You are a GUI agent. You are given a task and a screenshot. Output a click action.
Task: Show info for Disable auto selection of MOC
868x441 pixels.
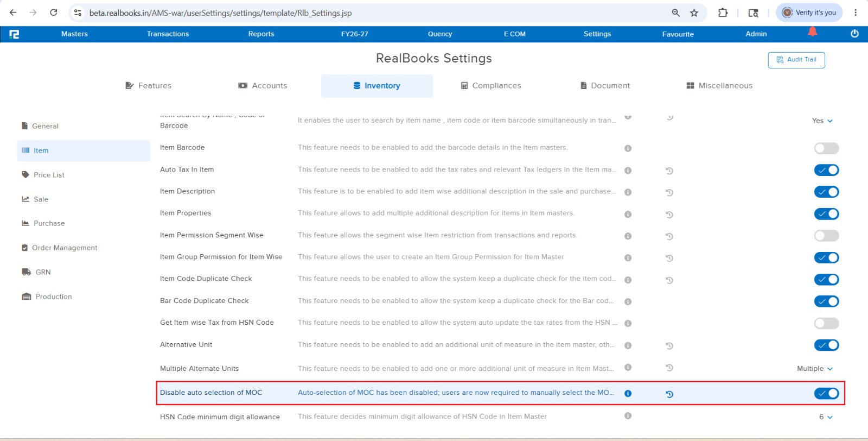tap(628, 394)
